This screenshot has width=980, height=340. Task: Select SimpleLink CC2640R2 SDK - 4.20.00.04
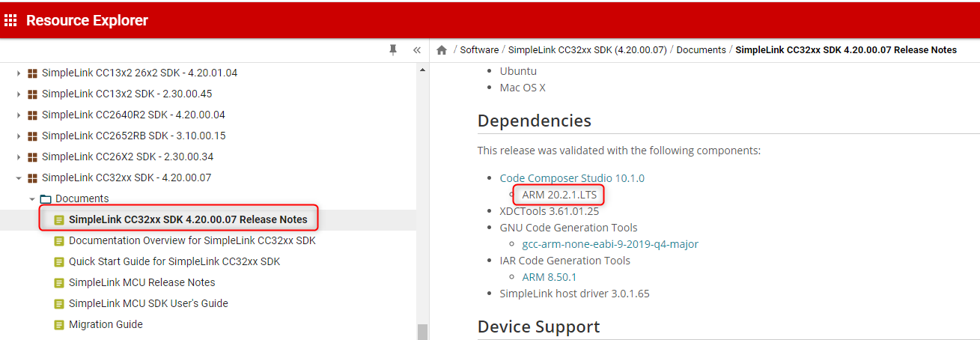point(133,115)
